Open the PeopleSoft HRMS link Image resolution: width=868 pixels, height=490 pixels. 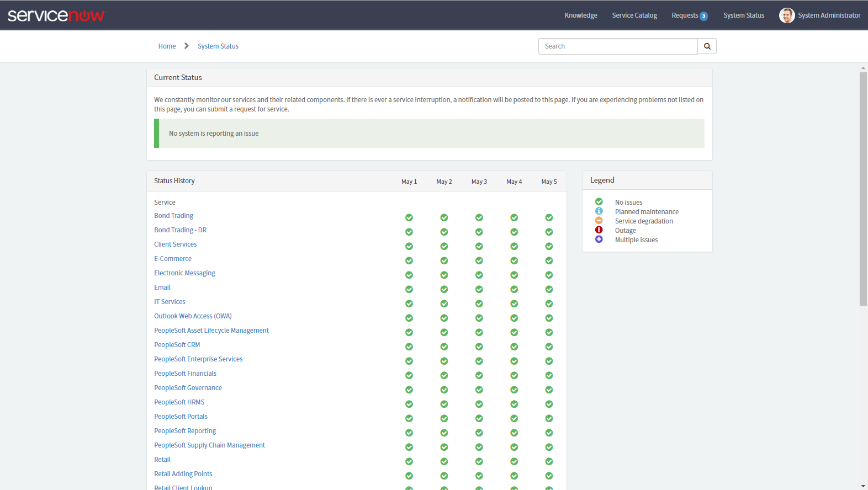(x=179, y=402)
